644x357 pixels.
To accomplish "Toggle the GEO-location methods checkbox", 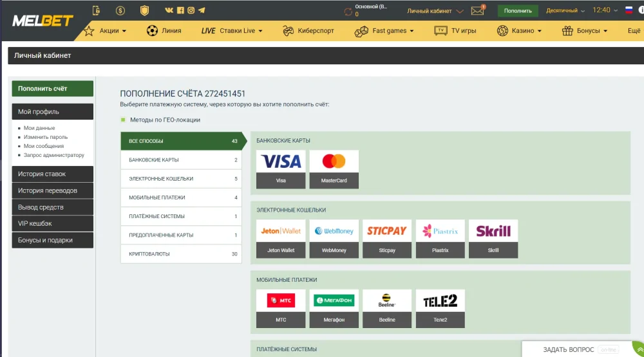I will tap(124, 120).
